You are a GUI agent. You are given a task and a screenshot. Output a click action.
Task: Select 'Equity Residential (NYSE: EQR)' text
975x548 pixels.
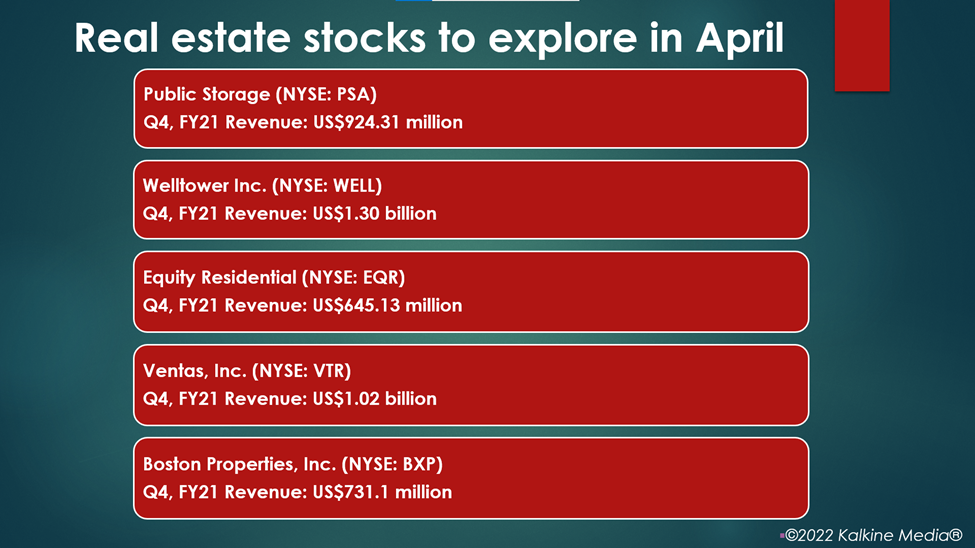click(274, 277)
